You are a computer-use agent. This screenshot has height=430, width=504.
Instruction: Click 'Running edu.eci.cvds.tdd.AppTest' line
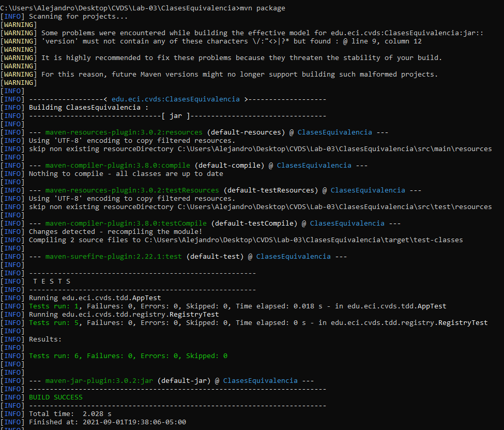point(95,298)
